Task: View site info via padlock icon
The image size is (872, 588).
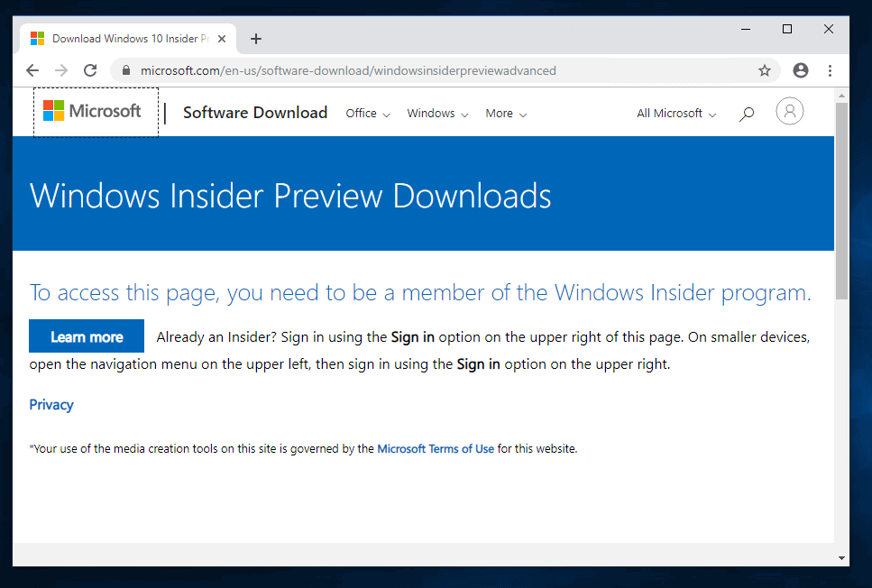Action: point(126,70)
